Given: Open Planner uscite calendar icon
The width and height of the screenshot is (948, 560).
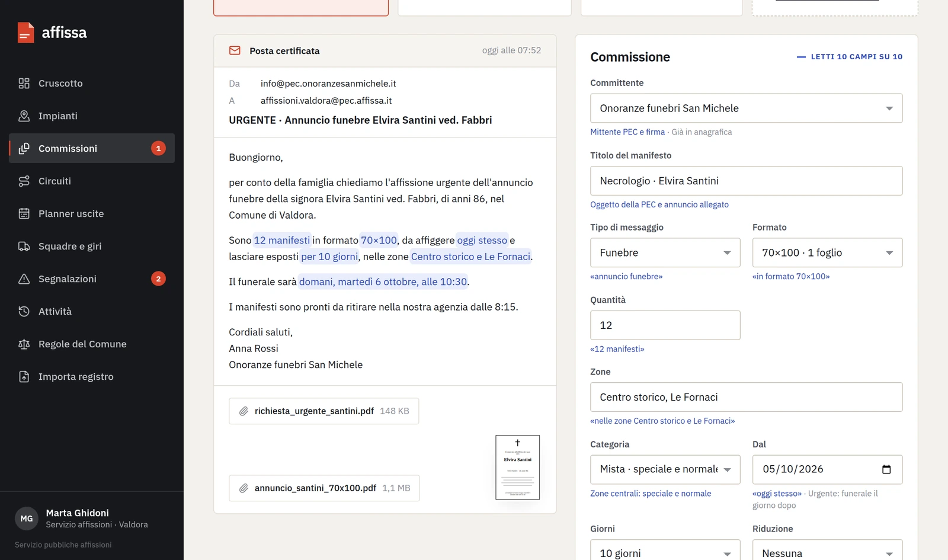Looking at the screenshot, I should tap(24, 214).
